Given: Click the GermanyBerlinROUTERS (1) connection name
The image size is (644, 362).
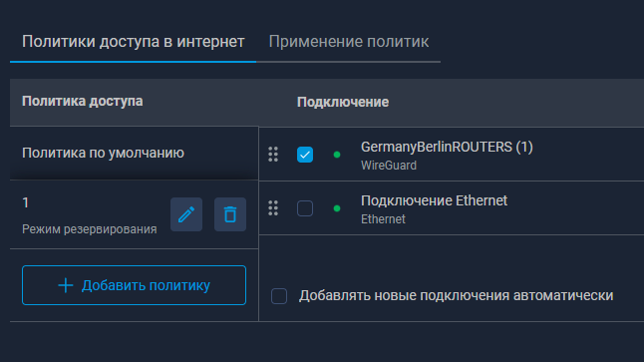Looking at the screenshot, I should pos(447,147).
